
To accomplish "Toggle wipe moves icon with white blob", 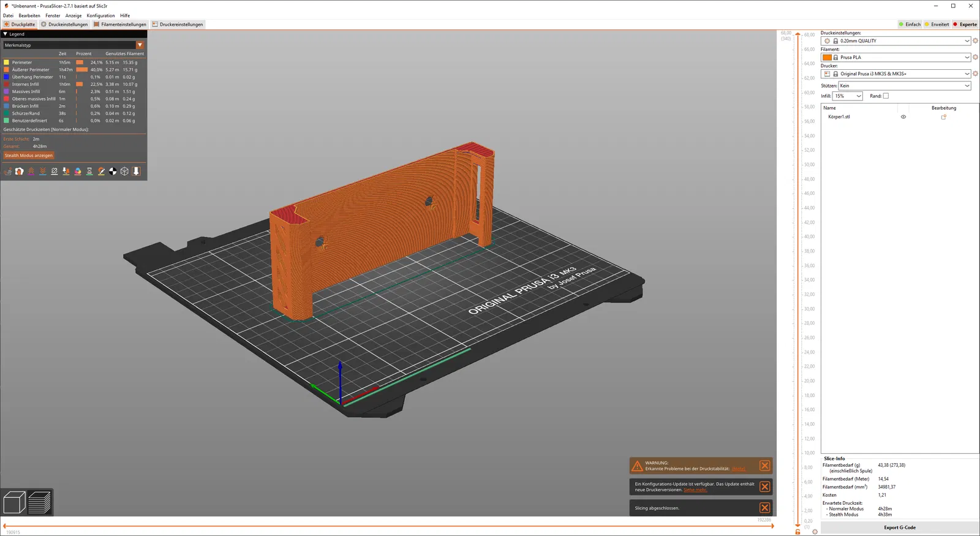I will [x=20, y=172].
